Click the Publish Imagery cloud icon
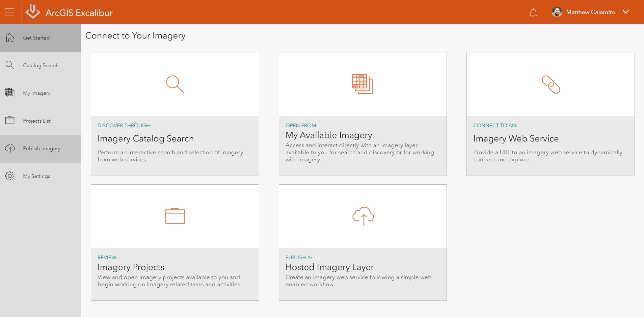The width and height of the screenshot is (644, 317). pyautogui.click(x=10, y=148)
